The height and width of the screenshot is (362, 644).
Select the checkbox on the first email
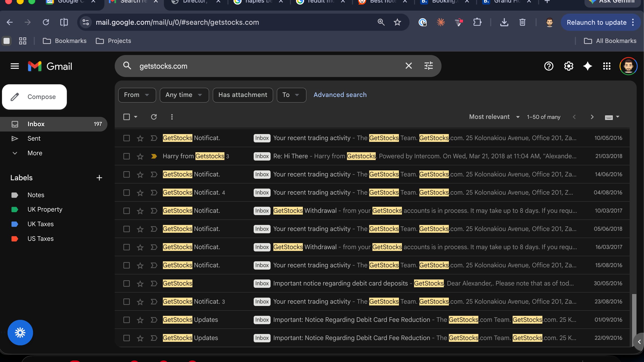coord(126,138)
